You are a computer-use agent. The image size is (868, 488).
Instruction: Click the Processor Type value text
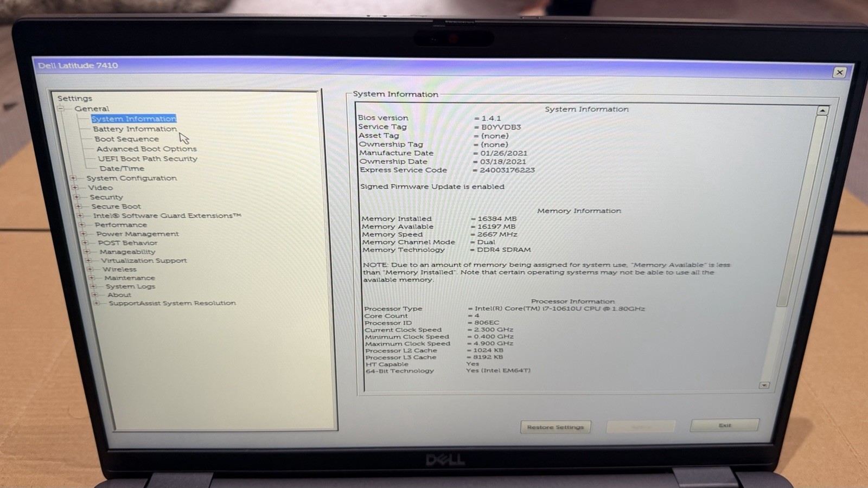(560, 309)
